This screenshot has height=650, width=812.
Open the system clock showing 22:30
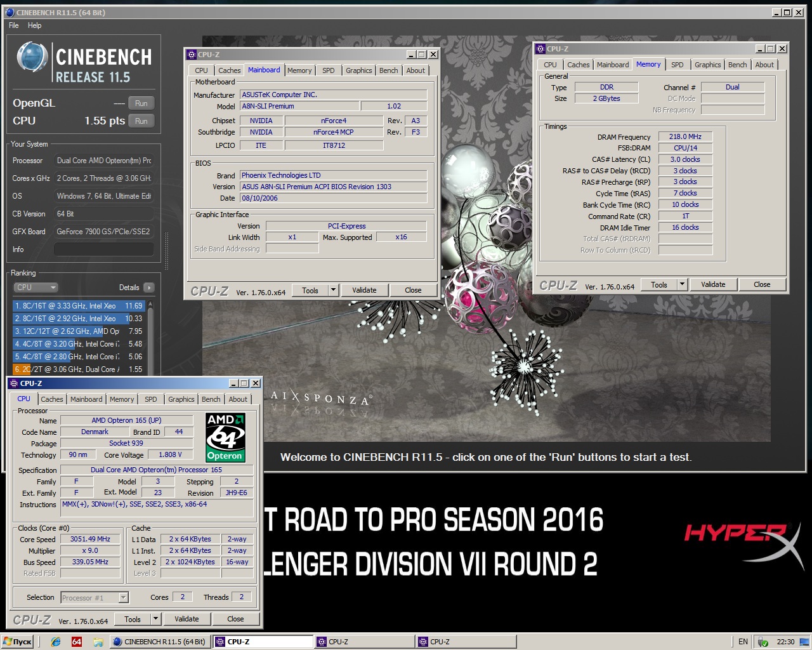pyautogui.click(x=785, y=642)
